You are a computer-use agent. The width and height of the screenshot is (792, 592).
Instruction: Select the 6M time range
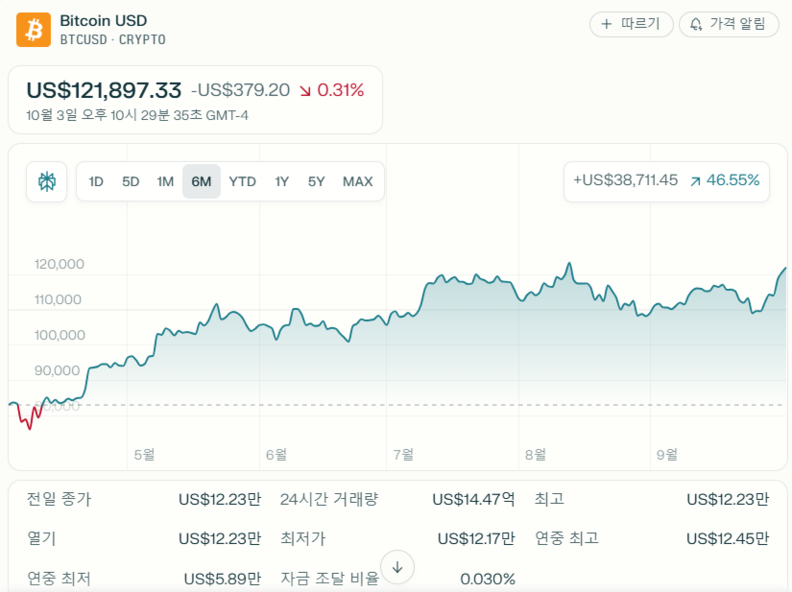pos(201,181)
